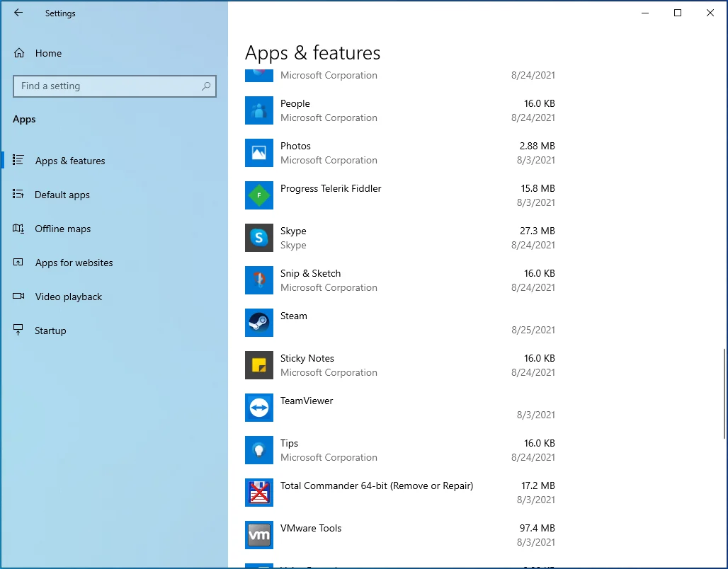Click the apps list vertical scrollbar thumb
Screen dimensions: 728x569
click(x=724, y=394)
